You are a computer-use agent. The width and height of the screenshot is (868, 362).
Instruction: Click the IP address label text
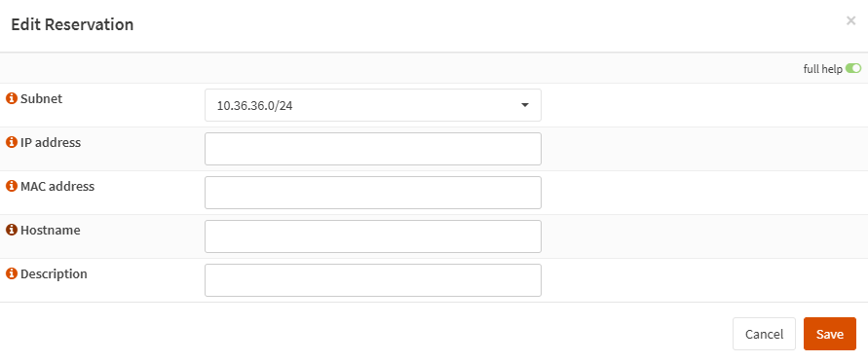[x=51, y=143]
